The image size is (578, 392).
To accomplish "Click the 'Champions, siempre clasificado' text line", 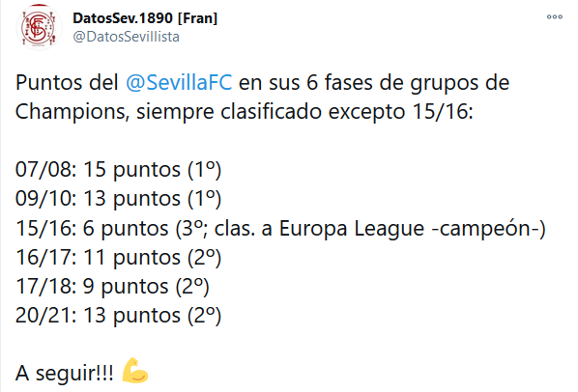I will click(x=168, y=111).
